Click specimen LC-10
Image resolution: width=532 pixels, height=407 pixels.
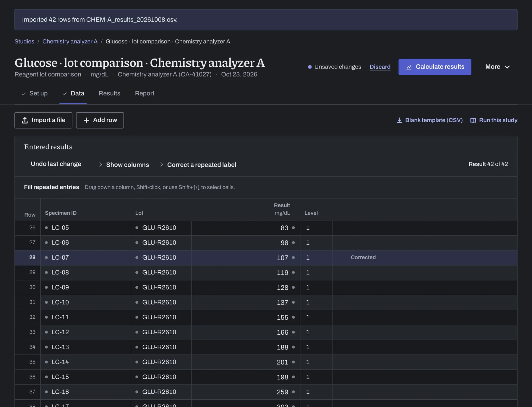(x=86, y=302)
